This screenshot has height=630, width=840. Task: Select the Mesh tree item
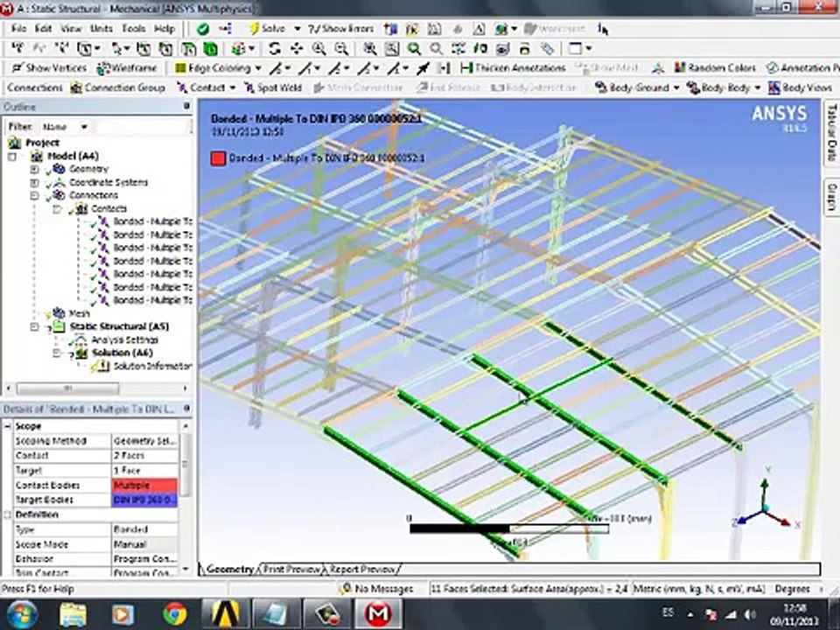79,314
